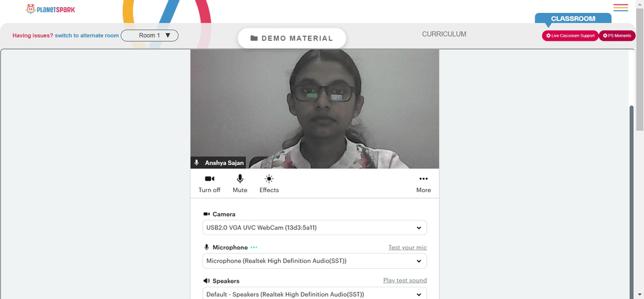Open the Microphone device dropdown
The height and width of the screenshot is (299, 644).
point(315,261)
